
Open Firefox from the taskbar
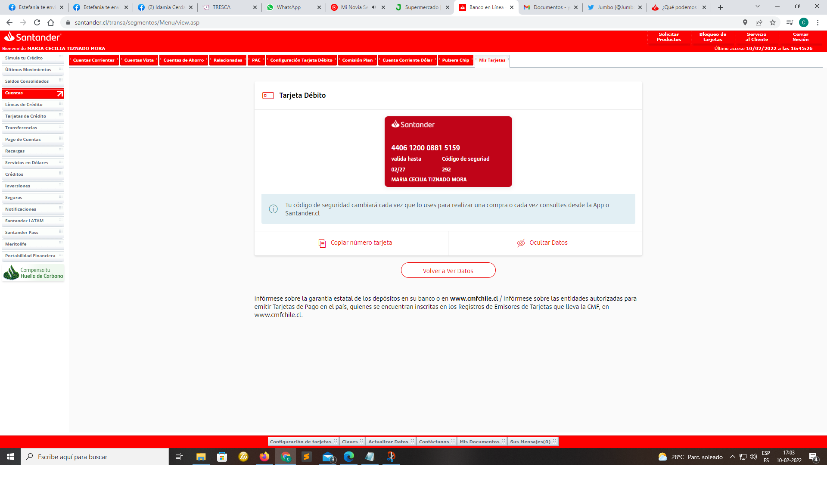264,457
